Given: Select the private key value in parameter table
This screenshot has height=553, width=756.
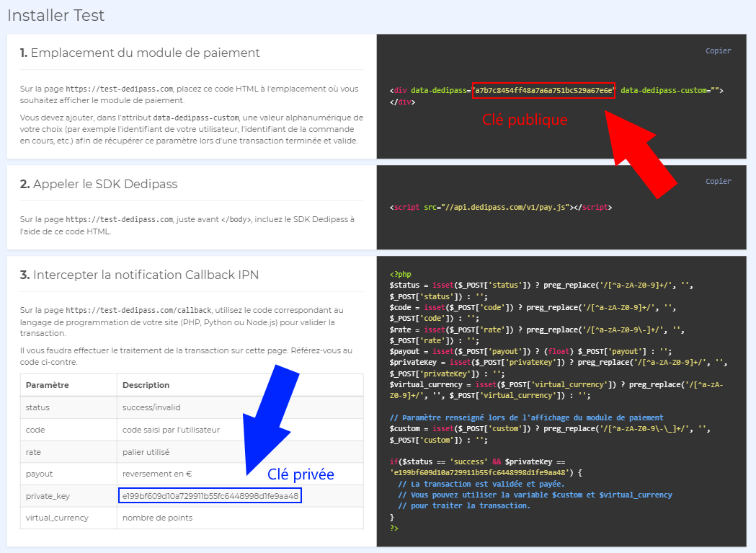Looking at the screenshot, I should pyautogui.click(x=210, y=496).
